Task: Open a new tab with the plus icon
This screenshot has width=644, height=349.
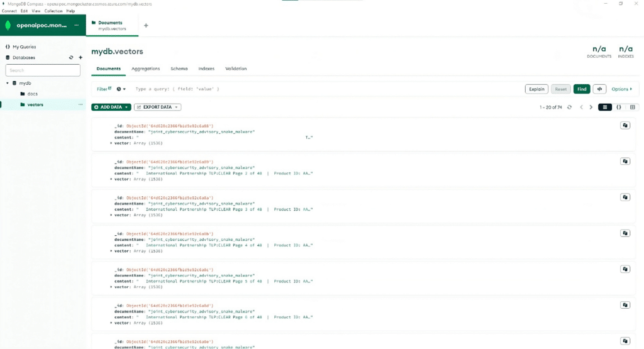Action: pyautogui.click(x=146, y=25)
